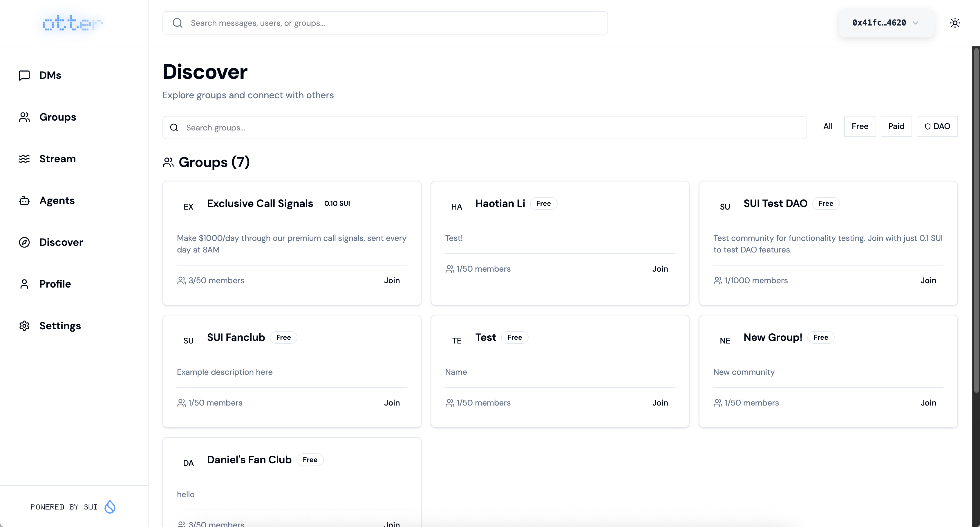This screenshot has height=527, width=980.
Task: Click the otter logo
Action: 72,23
